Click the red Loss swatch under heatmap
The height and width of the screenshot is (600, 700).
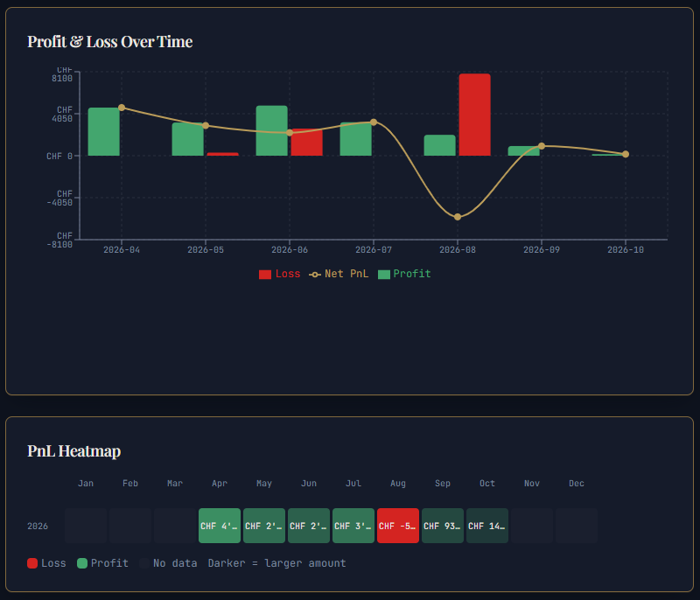point(32,563)
